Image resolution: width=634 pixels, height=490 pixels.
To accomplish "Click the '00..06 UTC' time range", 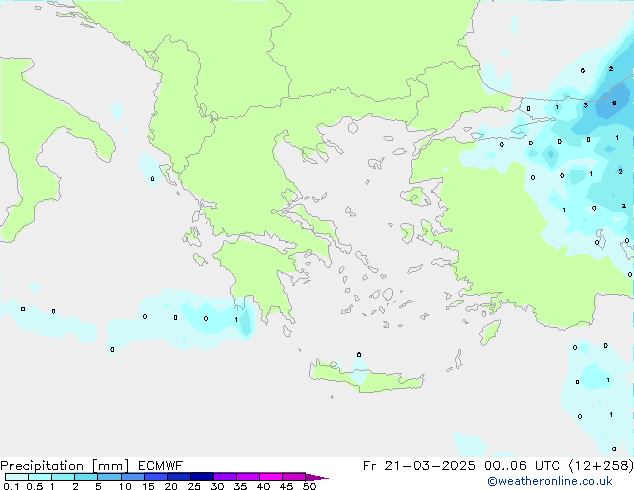I will 522,466.
